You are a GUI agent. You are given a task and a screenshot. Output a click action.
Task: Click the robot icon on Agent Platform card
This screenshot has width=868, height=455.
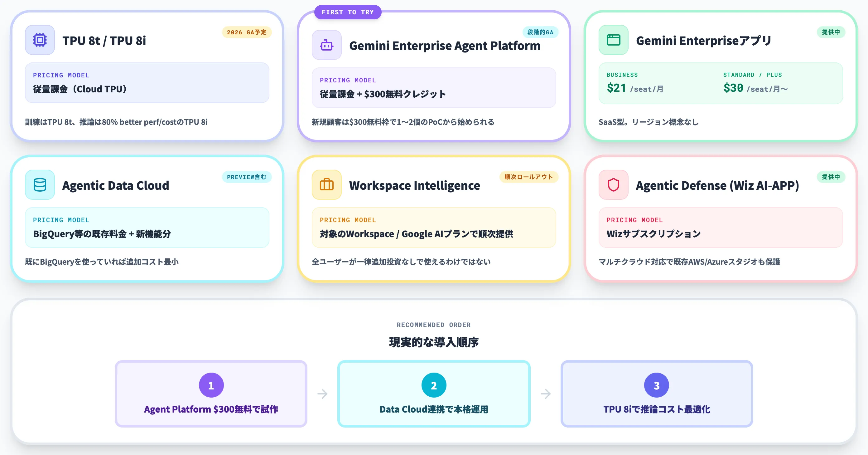pyautogui.click(x=326, y=45)
